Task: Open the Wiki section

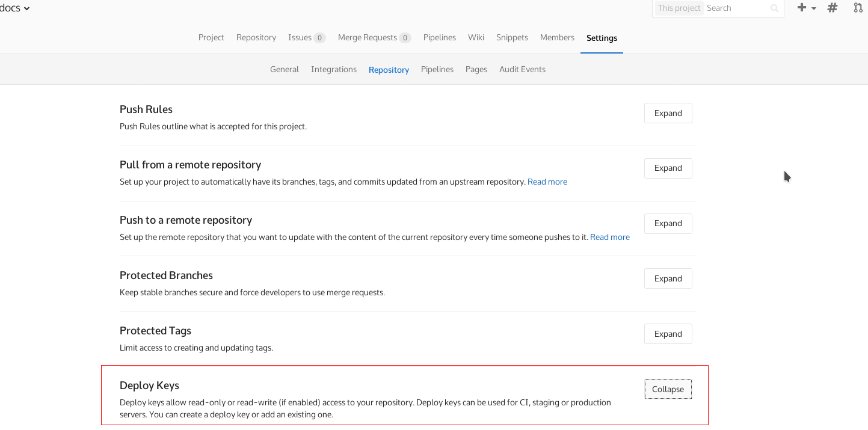Action: [x=476, y=37]
